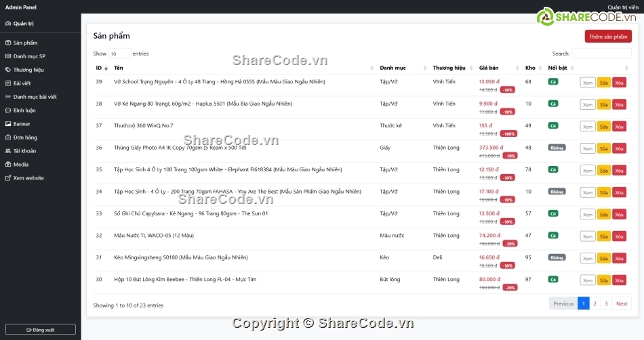Click the Tài khoản users icon
Screen dimensions: 644x340
click(8, 151)
